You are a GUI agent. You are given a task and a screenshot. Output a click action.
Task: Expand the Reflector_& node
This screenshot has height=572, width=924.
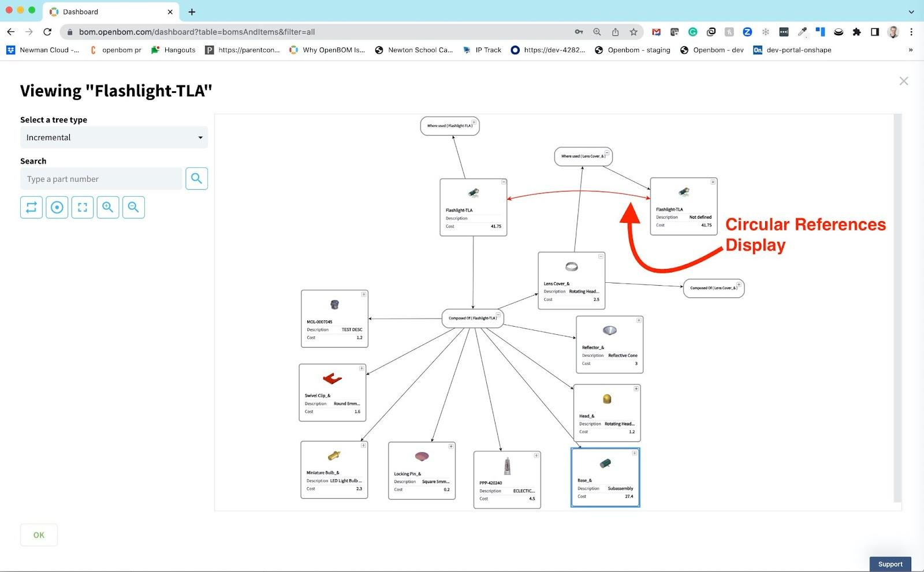click(639, 320)
